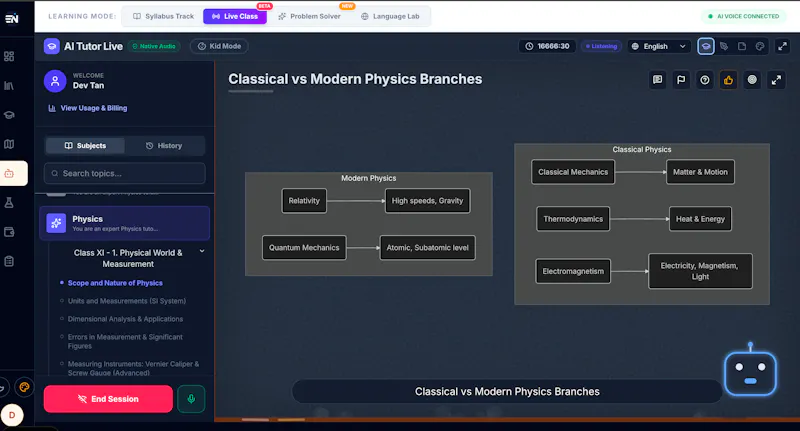Click the Classical Mechanics node

[573, 172]
